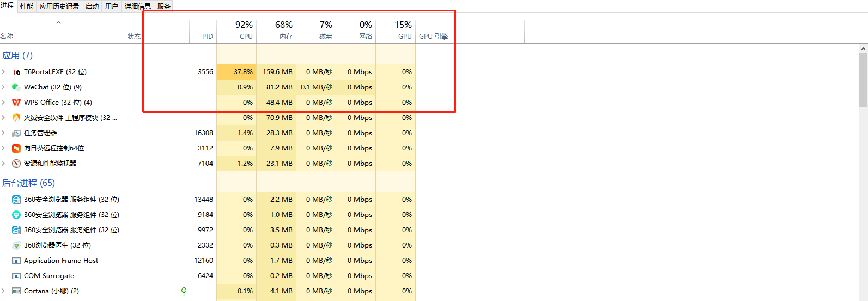Screen dimensions: 868x301
Task: Click PID 12160 cell
Action: click(x=203, y=261)
